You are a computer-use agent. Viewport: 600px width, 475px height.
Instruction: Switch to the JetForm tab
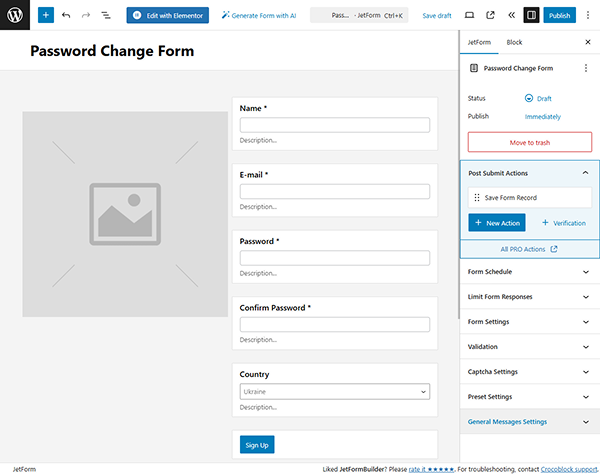(479, 42)
